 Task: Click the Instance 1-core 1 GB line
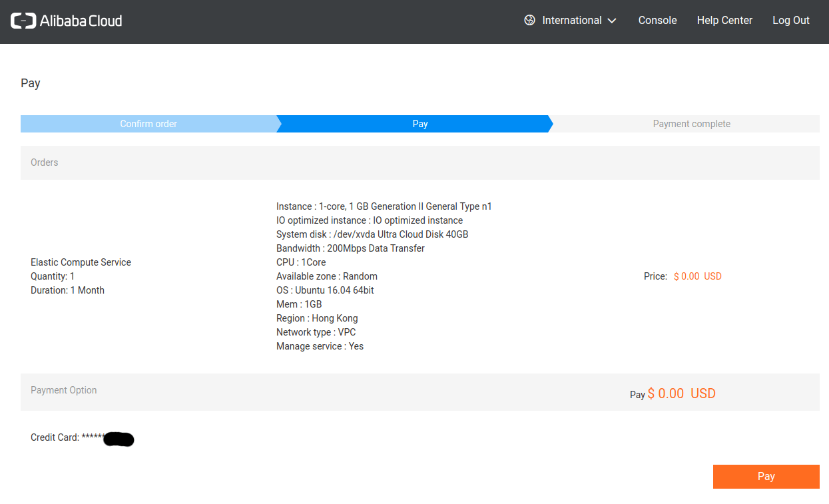[x=384, y=206]
